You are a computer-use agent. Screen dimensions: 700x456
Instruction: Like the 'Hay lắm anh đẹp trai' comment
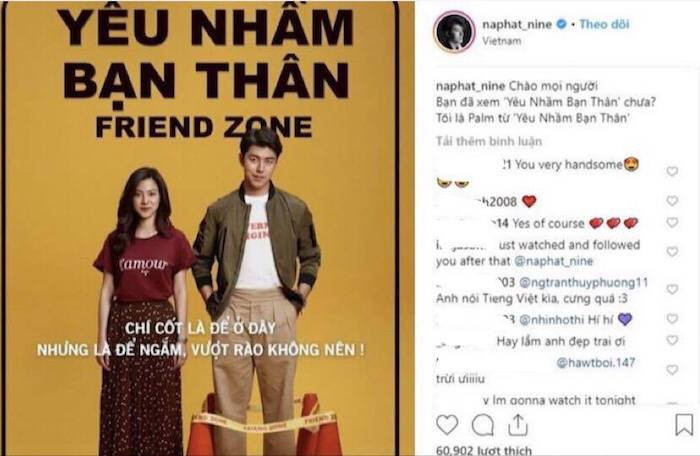coord(672,340)
